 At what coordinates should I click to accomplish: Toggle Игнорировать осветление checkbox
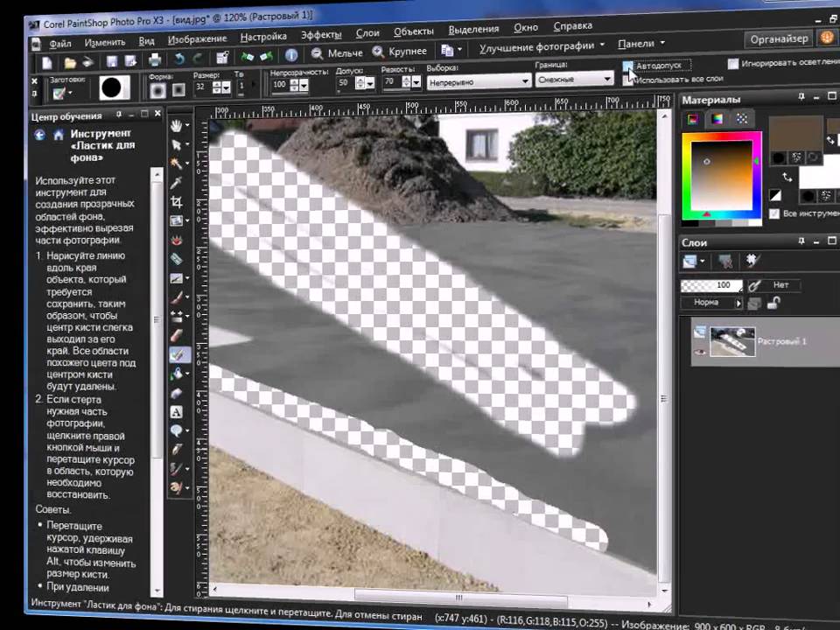click(733, 64)
